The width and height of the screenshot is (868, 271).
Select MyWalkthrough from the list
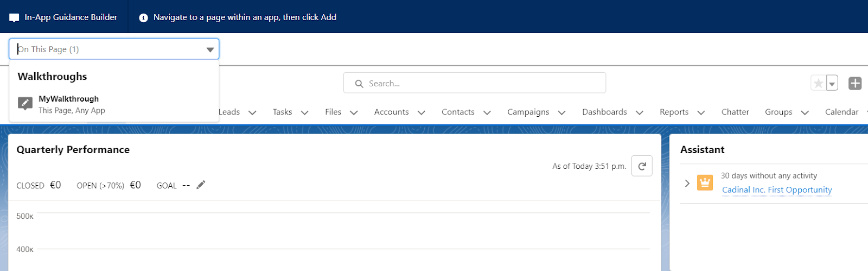[x=68, y=99]
